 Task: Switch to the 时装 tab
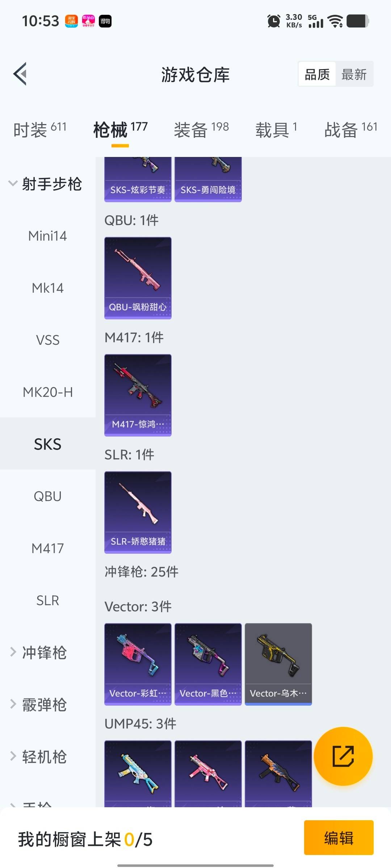point(40,129)
